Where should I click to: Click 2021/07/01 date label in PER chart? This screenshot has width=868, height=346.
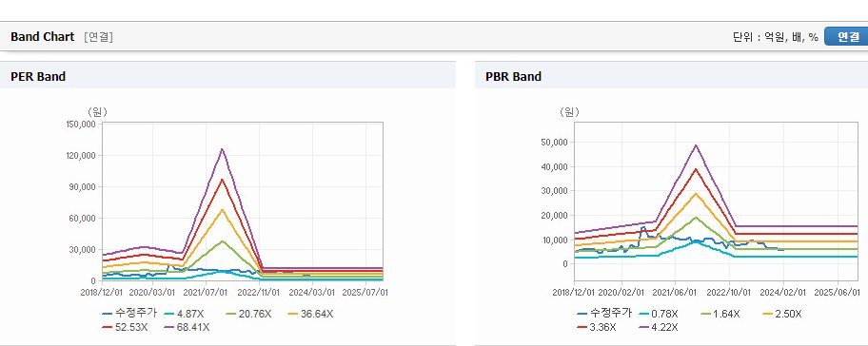pyautogui.click(x=205, y=292)
